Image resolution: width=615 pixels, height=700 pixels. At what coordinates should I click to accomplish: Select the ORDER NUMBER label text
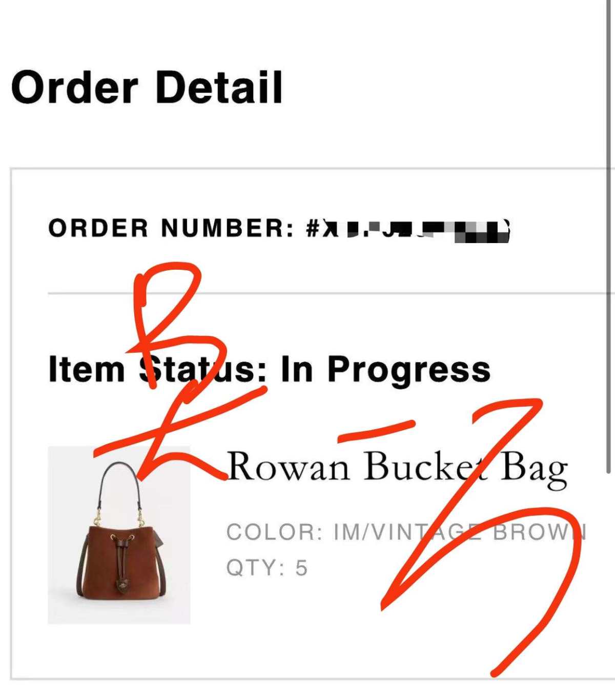point(171,228)
